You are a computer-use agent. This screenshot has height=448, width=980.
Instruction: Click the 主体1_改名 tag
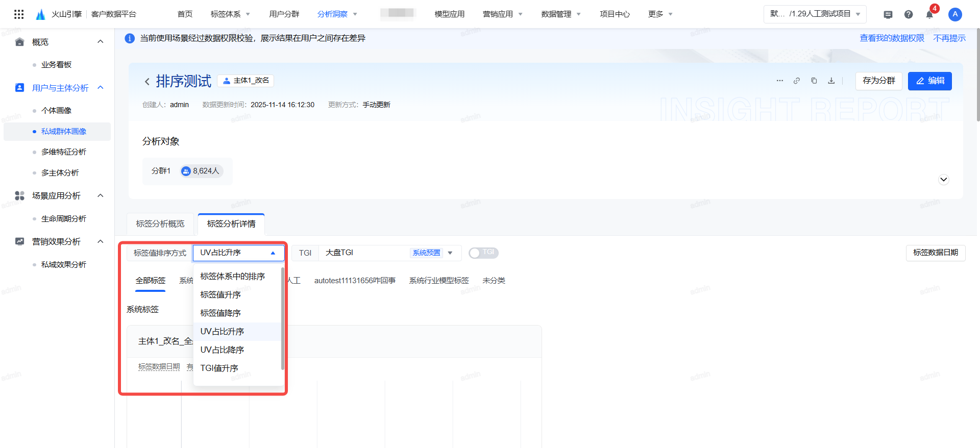point(246,81)
